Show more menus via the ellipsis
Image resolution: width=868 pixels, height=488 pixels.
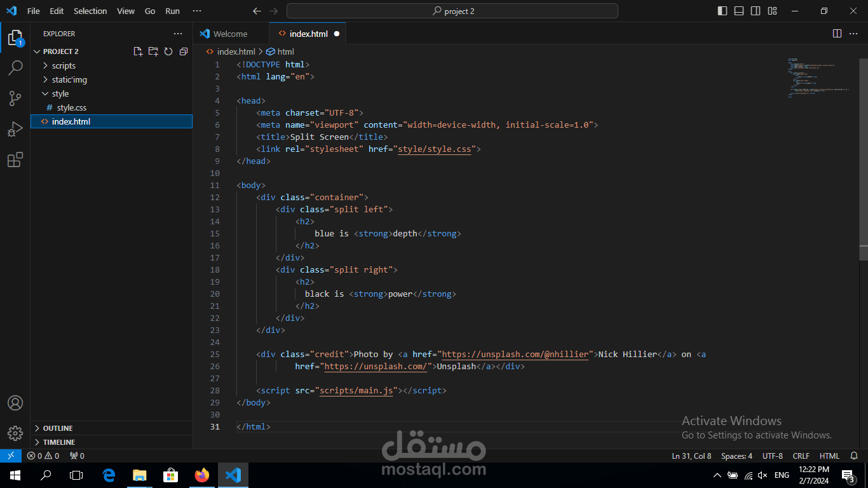197,11
